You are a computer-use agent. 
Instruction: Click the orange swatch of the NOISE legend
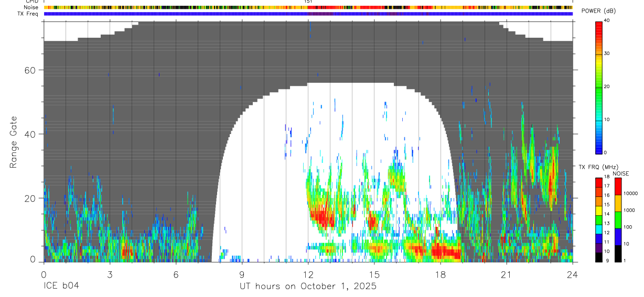(x=618, y=203)
